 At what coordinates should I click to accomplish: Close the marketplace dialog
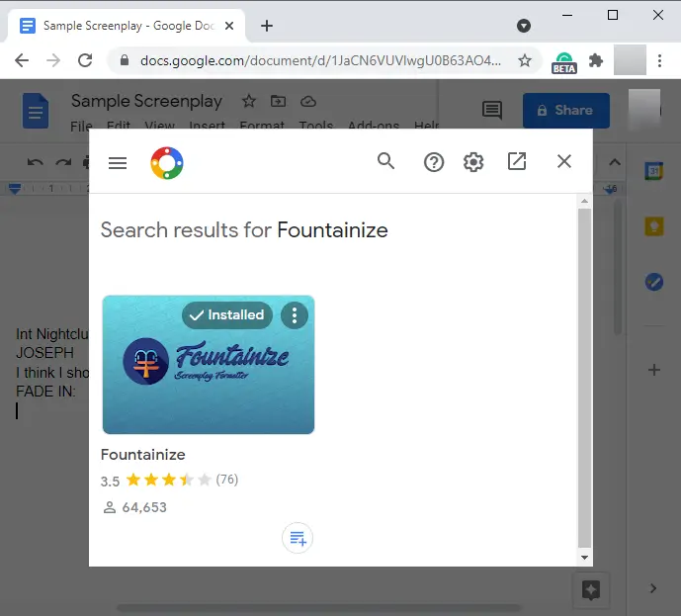563,161
